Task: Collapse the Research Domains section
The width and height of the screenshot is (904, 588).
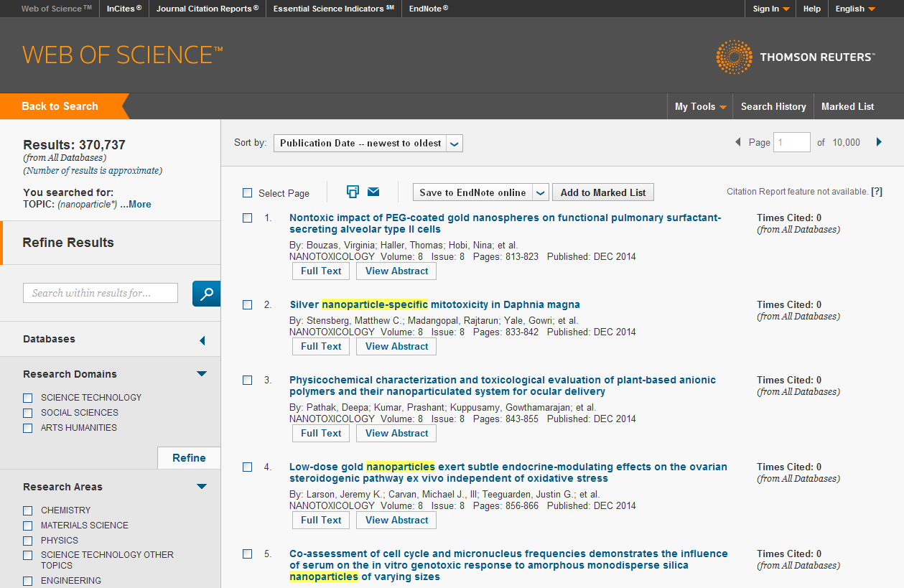Action: pyautogui.click(x=202, y=374)
